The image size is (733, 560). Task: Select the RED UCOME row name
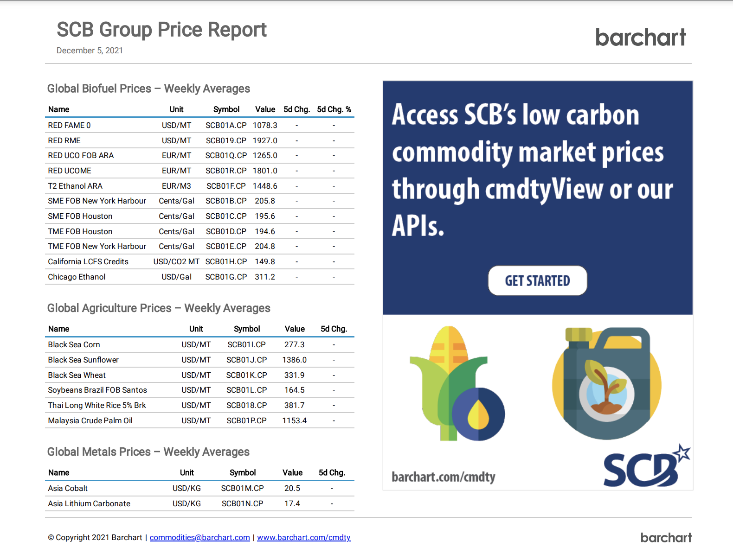pyautogui.click(x=70, y=171)
